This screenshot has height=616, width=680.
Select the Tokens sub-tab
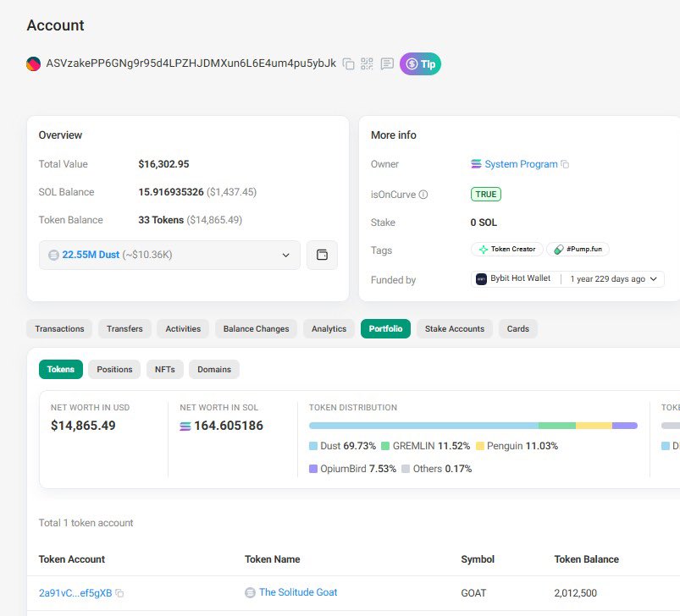pos(61,370)
